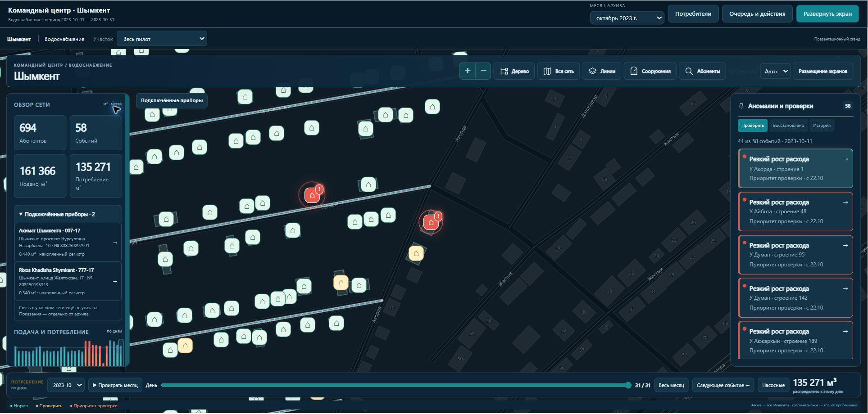Open the Участок dropdown Весь пилот
This screenshot has height=414, width=868.
162,39
